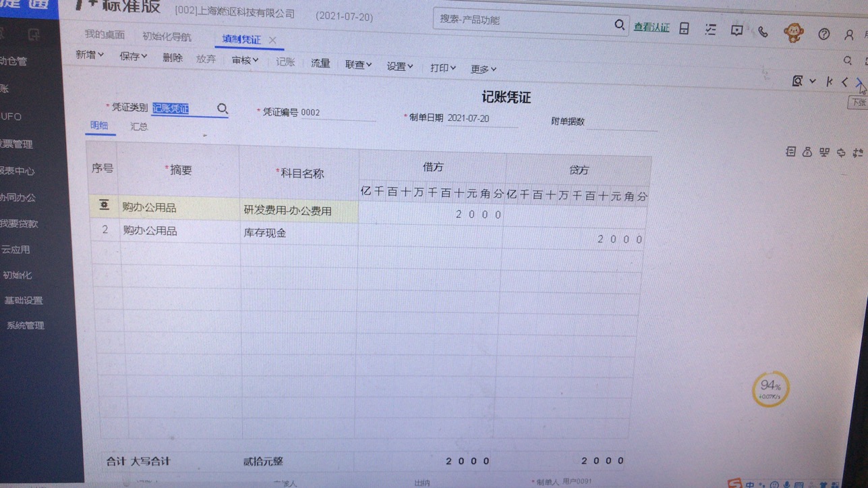868x488 pixels.
Task: Click the 流量 toolbar button
Action: [320, 63]
